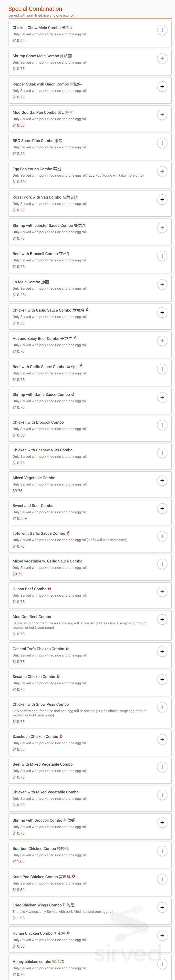Add Egg Foo Young Combo to cart

(162, 171)
